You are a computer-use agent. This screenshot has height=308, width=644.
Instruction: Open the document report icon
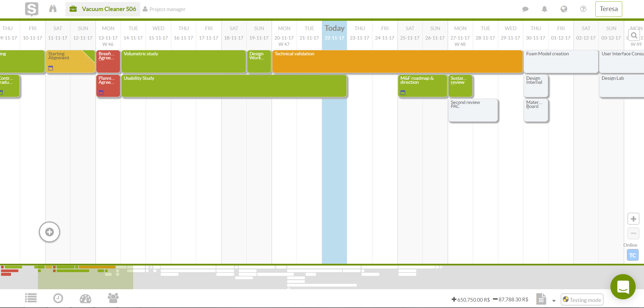pos(541,299)
